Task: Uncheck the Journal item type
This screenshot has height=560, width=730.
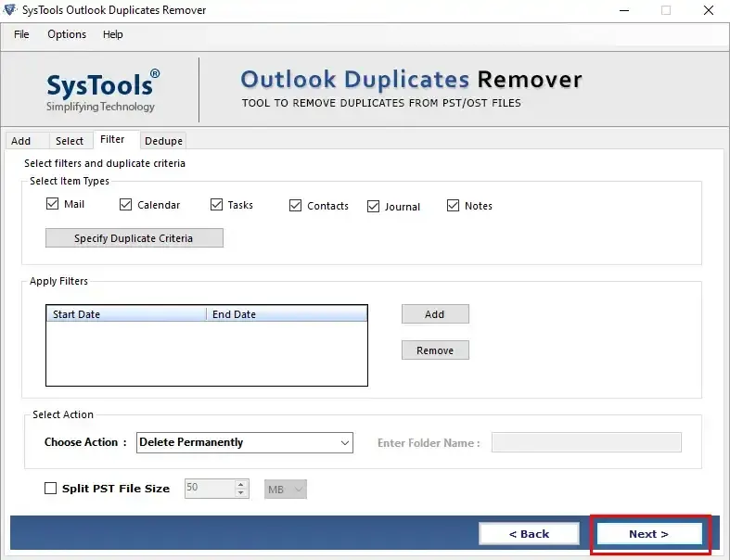Action: [374, 207]
